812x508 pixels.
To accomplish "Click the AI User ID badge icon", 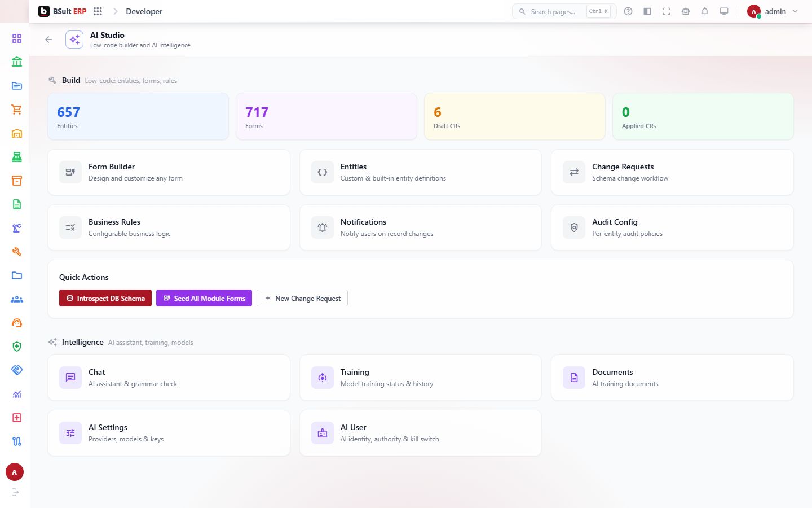I will click(x=323, y=433).
